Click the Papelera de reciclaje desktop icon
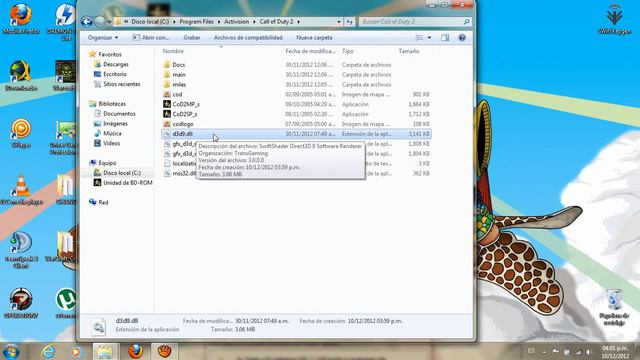The image size is (640, 360). 614,307
